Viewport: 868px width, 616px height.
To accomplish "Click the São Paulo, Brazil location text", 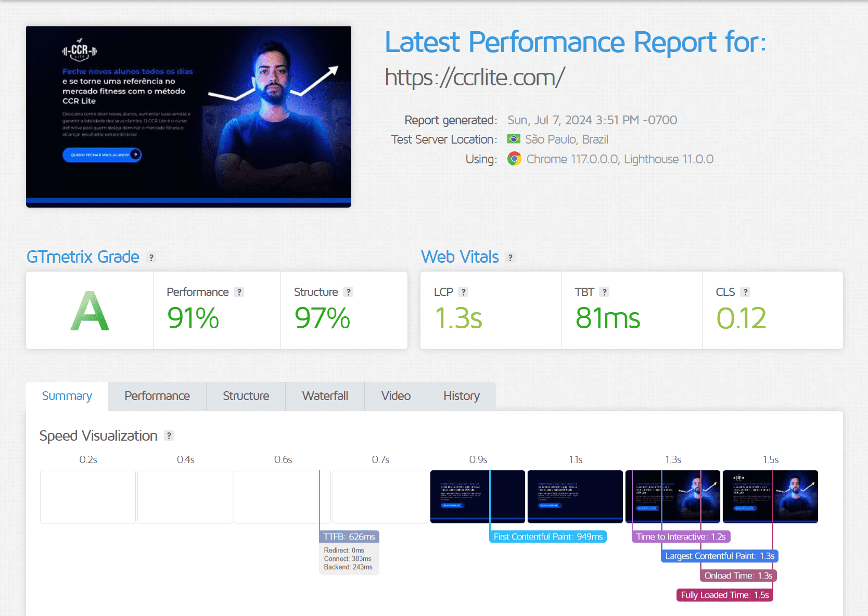I will [567, 139].
